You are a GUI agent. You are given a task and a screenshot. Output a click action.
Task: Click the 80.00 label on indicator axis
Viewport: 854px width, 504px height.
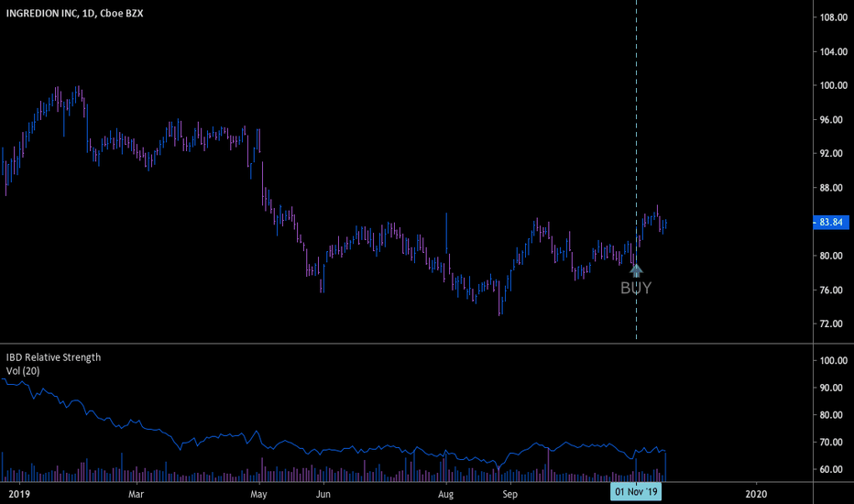pyautogui.click(x=831, y=415)
